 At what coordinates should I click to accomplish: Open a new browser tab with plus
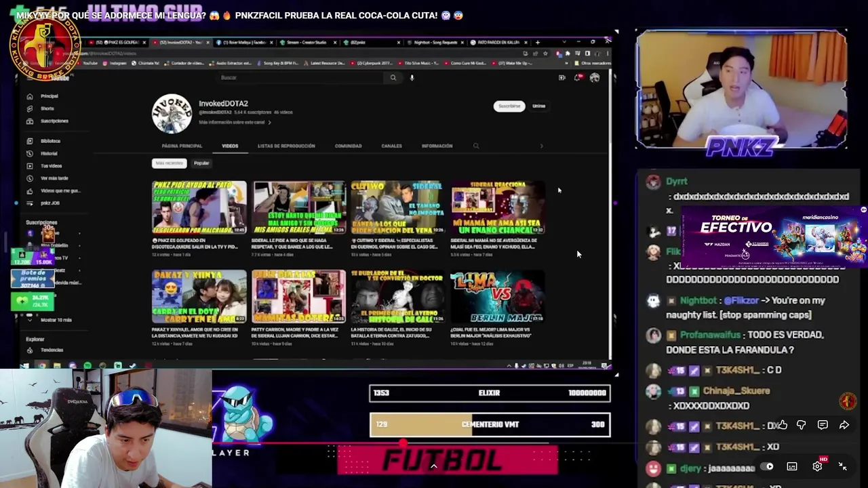pyautogui.click(x=538, y=42)
